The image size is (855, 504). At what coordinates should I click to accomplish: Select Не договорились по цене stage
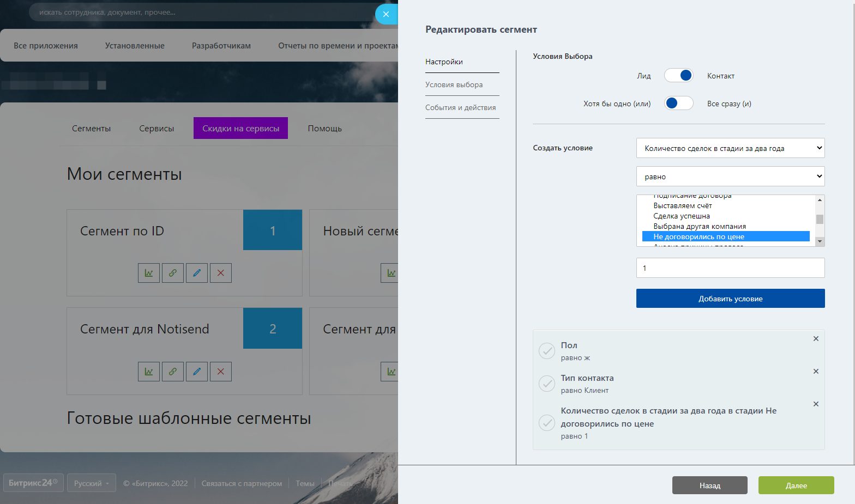726,236
